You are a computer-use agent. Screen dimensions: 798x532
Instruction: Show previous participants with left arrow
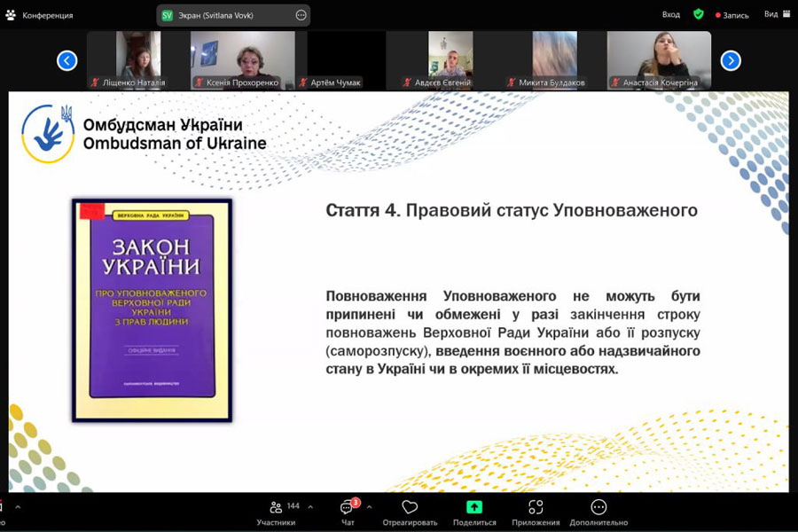click(67, 60)
